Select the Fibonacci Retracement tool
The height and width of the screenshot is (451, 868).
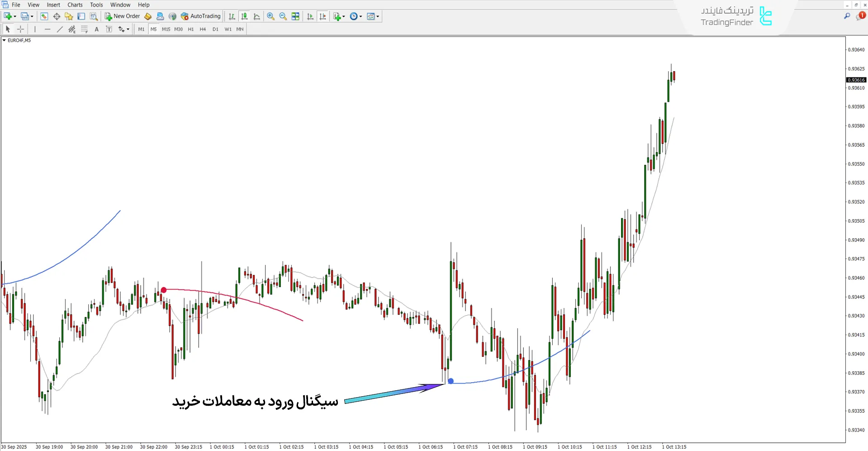[x=84, y=29]
